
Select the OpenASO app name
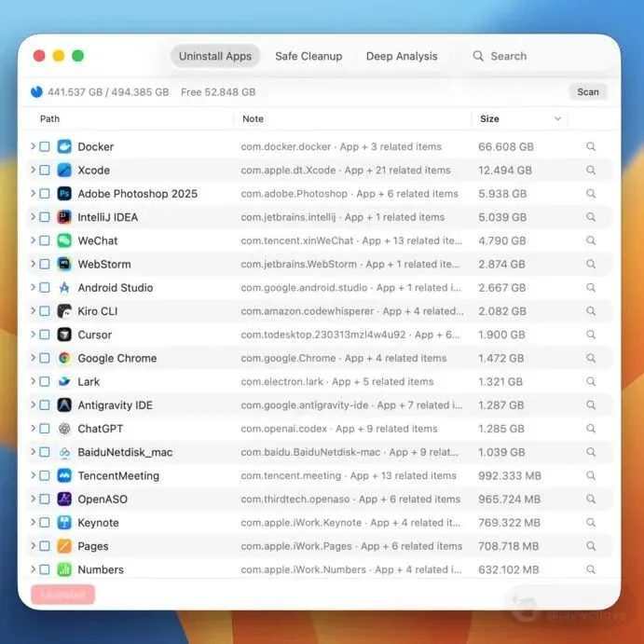coord(103,499)
